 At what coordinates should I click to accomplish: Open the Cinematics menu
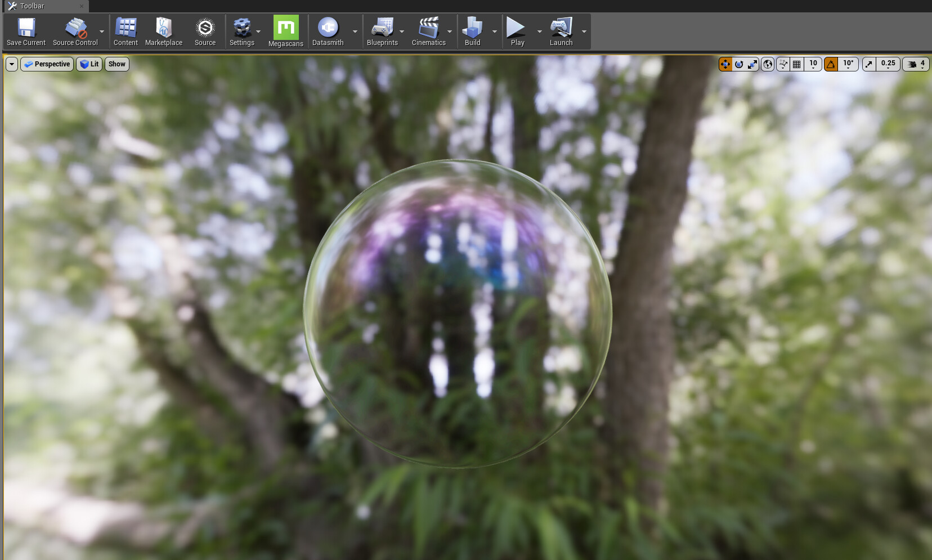(x=429, y=31)
